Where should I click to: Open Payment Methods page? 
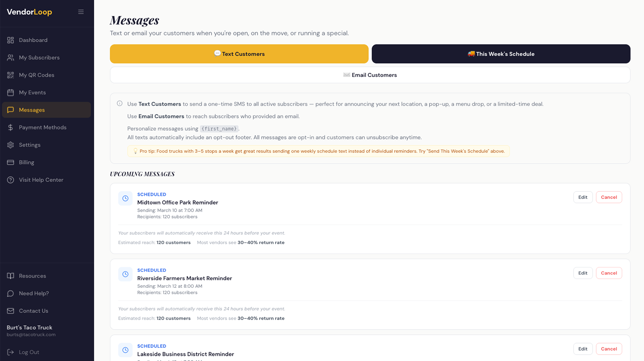coord(47,127)
